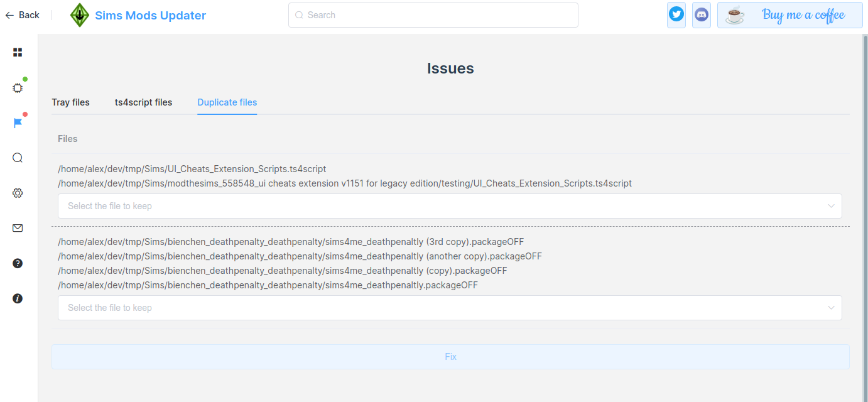Click the deathpenaltly (another copy).packageOFF path

[300, 256]
